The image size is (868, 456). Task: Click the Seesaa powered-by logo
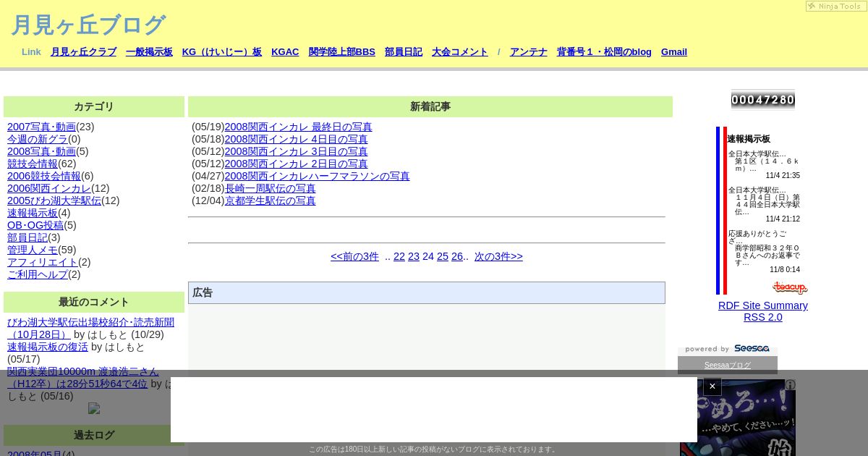click(728, 349)
